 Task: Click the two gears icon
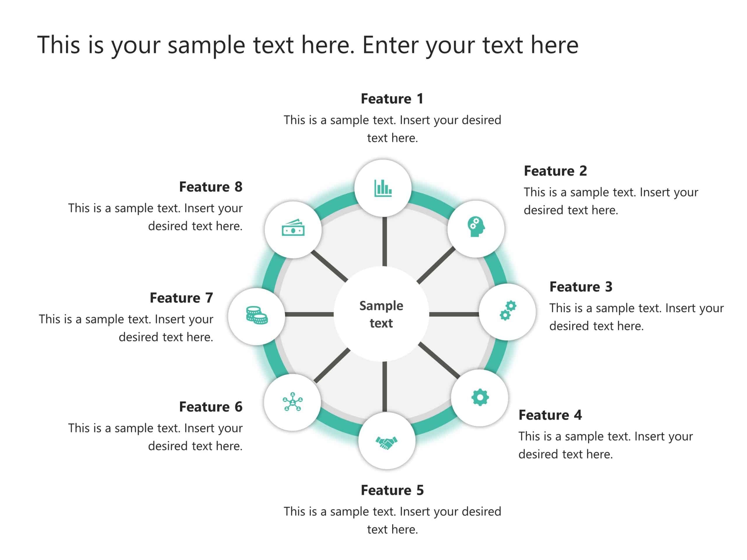pos(507,310)
